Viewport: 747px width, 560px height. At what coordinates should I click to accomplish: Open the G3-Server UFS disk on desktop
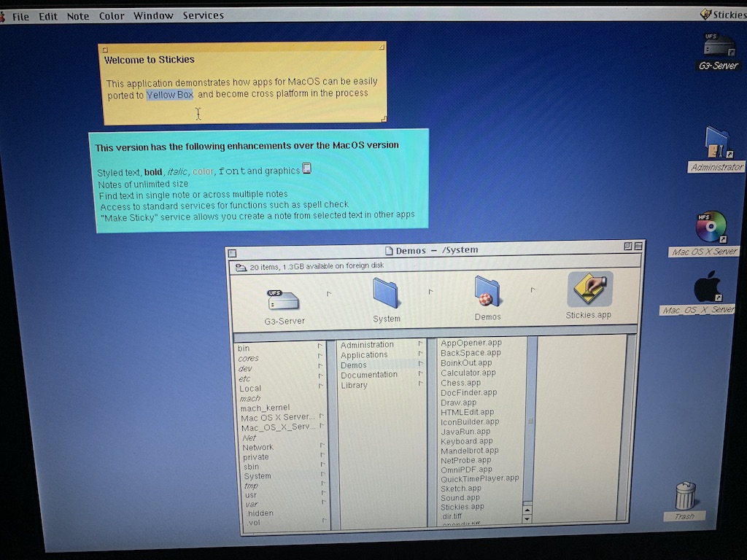coord(719,46)
